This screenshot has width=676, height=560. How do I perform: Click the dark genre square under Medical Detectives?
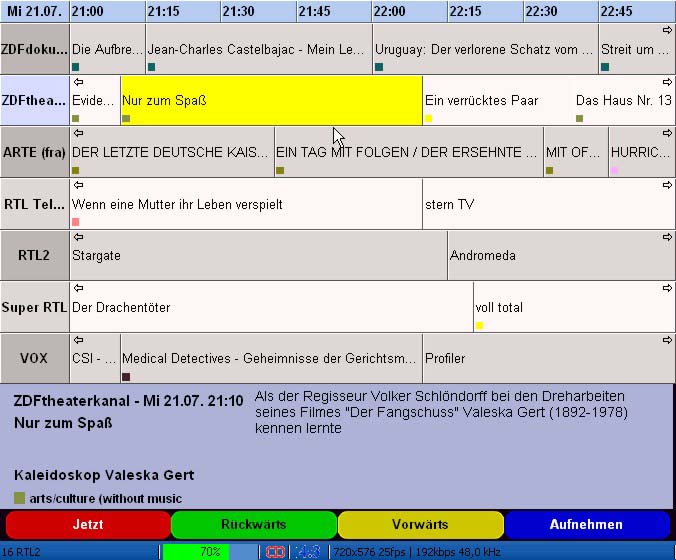tap(126, 377)
